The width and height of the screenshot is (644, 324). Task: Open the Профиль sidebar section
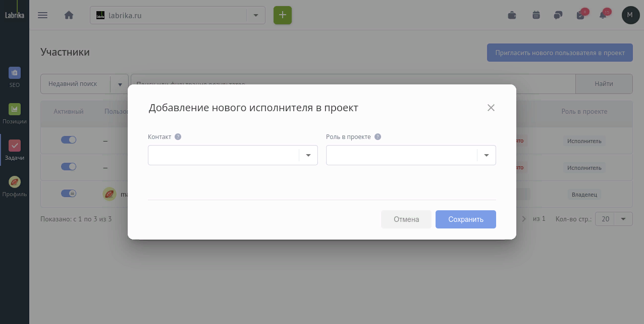coord(15,187)
